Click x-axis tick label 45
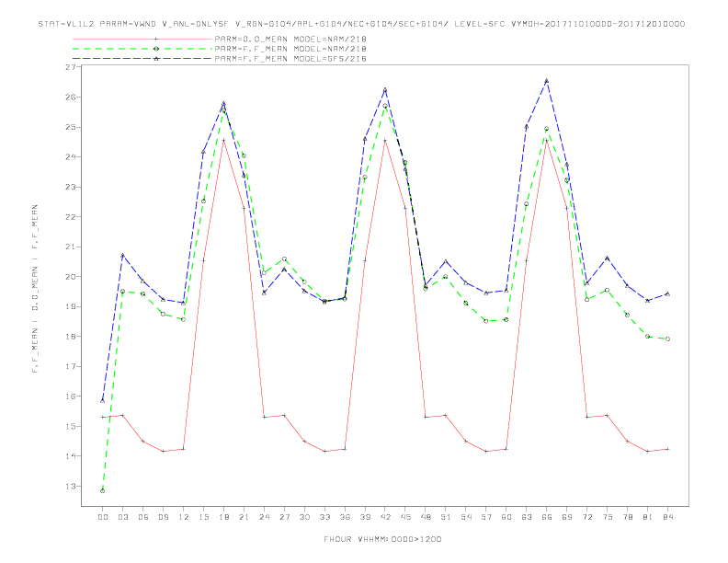The image size is (728, 563). tap(405, 517)
